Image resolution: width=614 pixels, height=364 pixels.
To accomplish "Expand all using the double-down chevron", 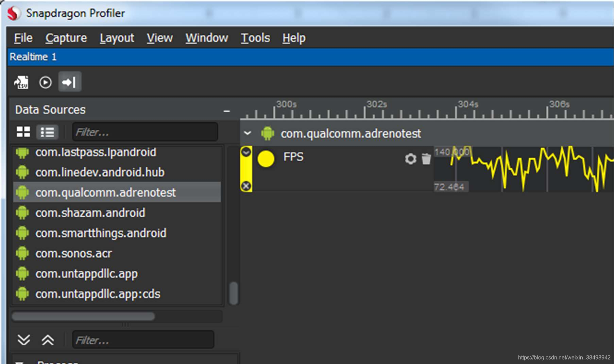I will 24,340.
